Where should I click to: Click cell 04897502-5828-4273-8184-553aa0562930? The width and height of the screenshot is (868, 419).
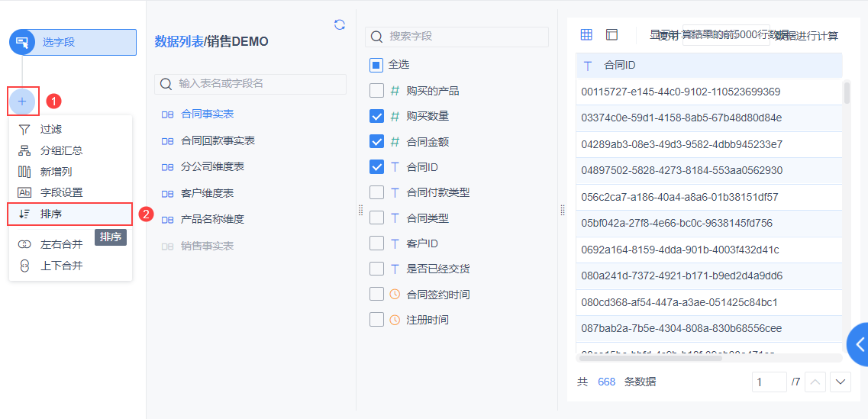[x=709, y=170]
